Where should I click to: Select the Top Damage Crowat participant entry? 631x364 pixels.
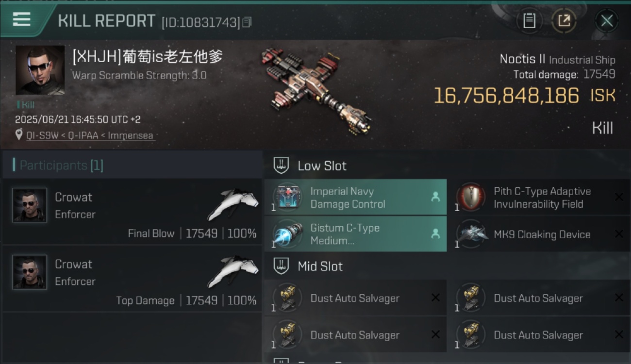[x=132, y=279]
